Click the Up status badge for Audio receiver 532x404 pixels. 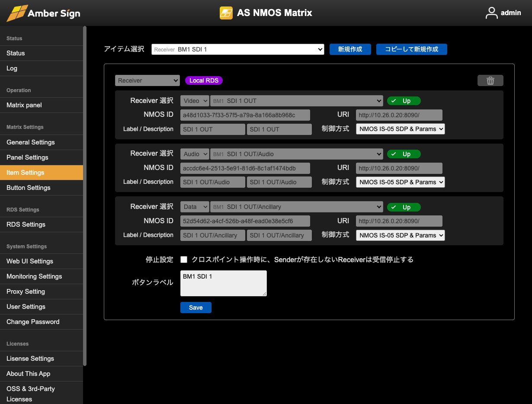[403, 154]
